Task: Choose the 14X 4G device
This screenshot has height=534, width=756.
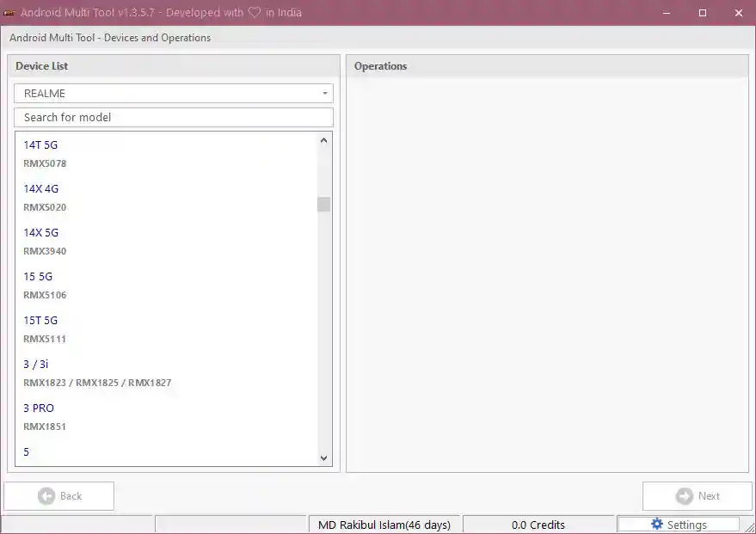Action: tap(41, 189)
